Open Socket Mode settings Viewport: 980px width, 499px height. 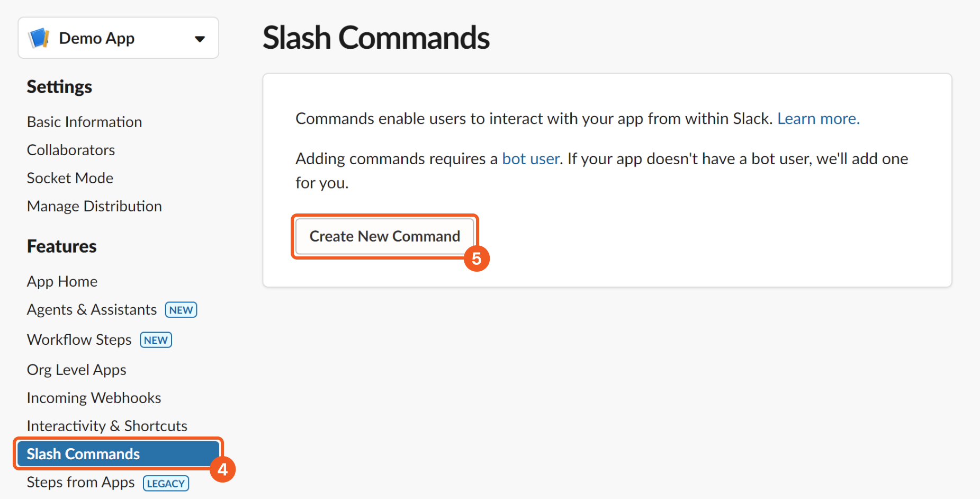[70, 178]
